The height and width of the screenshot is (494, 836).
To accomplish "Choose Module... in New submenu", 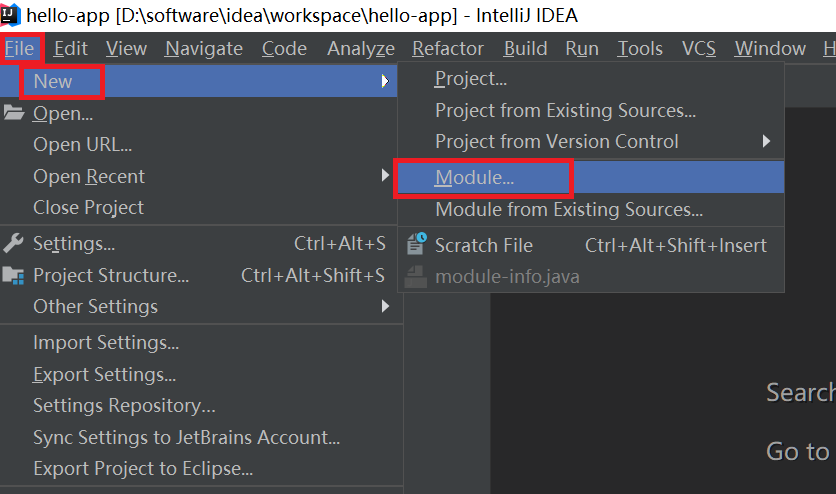I will pos(591,177).
